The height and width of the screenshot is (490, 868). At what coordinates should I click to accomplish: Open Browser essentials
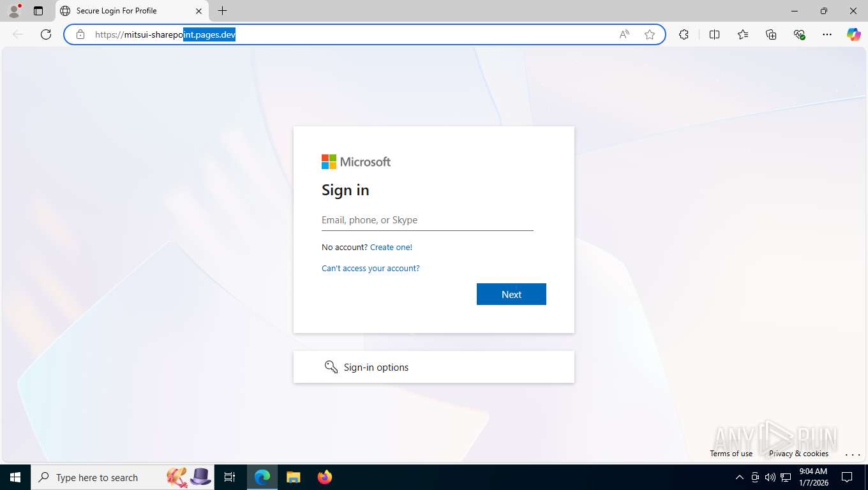click(x=799, y=34)
